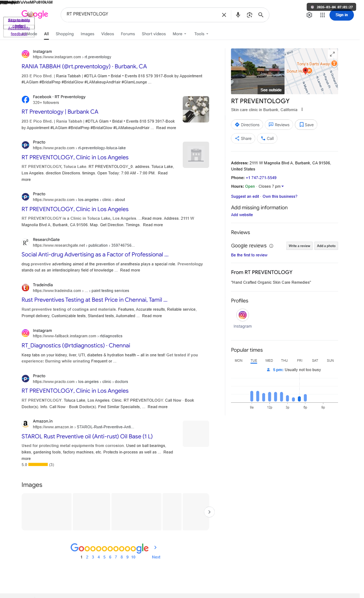364x598 pixels.
Task: Click Facebook result flower thumbnail
Action: 196,109
